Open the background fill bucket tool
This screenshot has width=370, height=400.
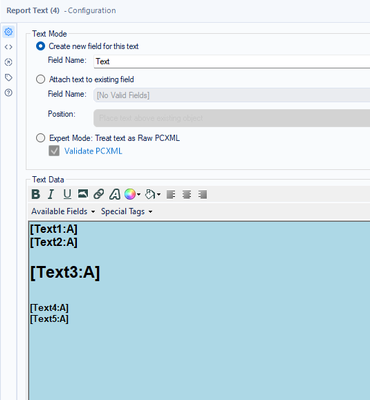150,194
